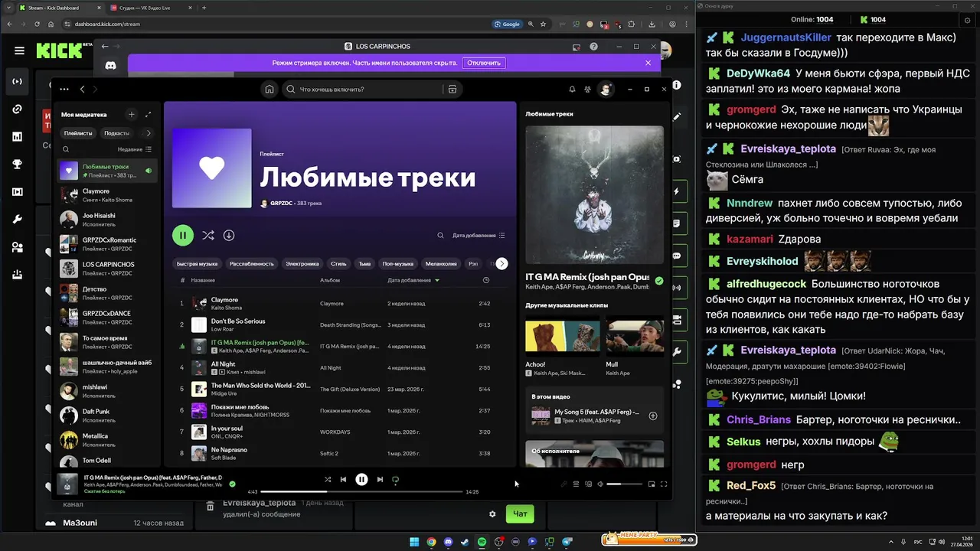This screenshot has height=551, width=980.
Task: Open Spotify notifications bell
Action: point(572,90)
